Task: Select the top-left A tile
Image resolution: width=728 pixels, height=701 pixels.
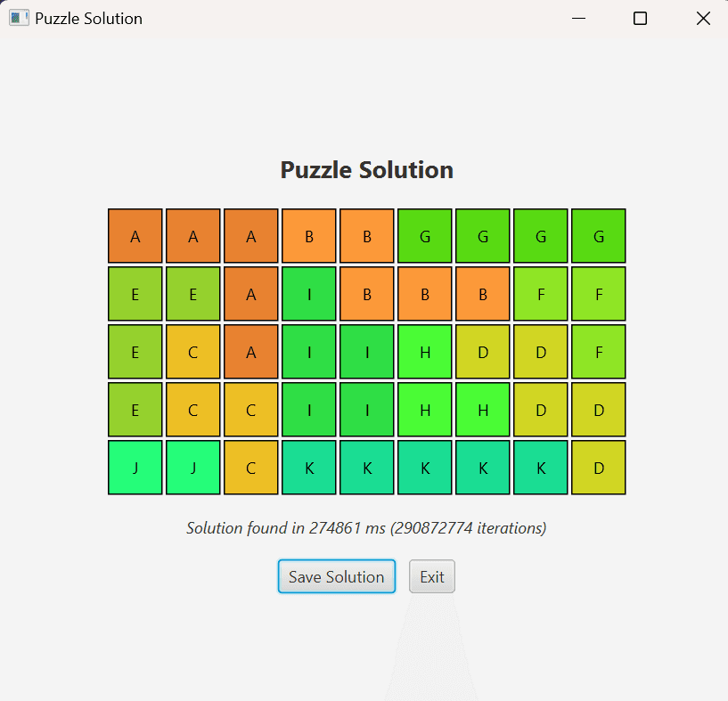Action: tap(135, 236)
